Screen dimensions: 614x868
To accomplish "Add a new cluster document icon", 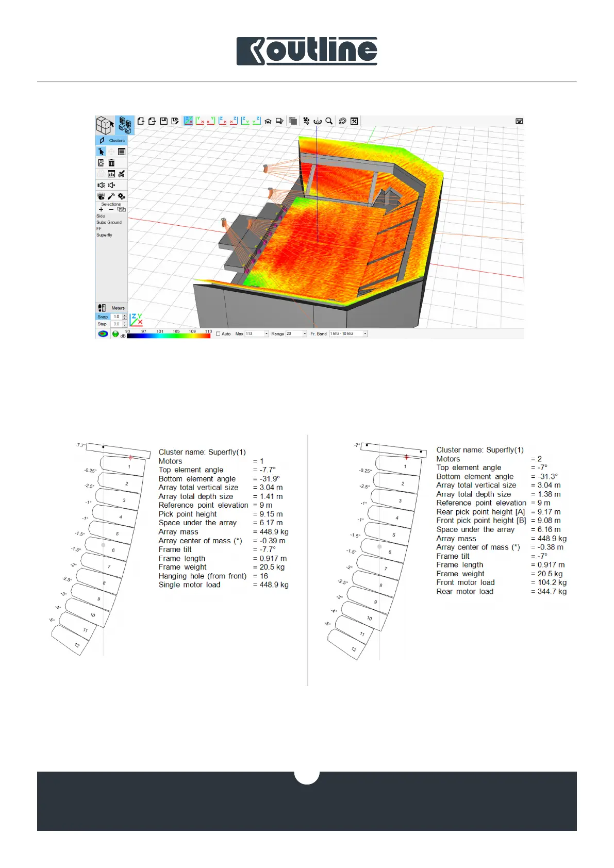I will point(101,163).
